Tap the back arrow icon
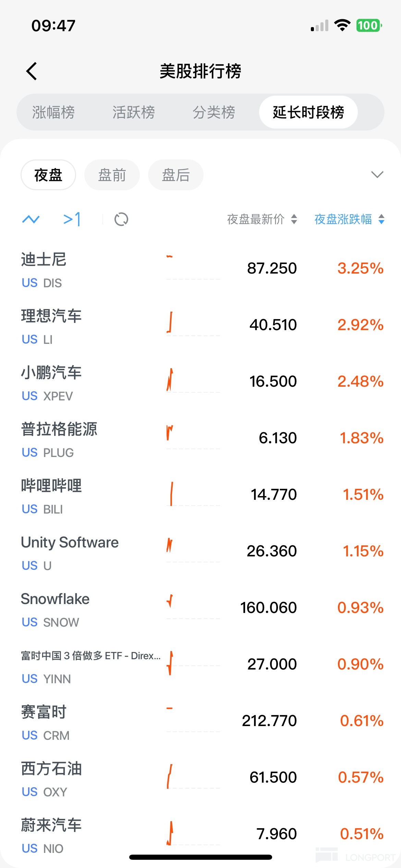The height and width of the screenshot is (868, 401). 32,71
